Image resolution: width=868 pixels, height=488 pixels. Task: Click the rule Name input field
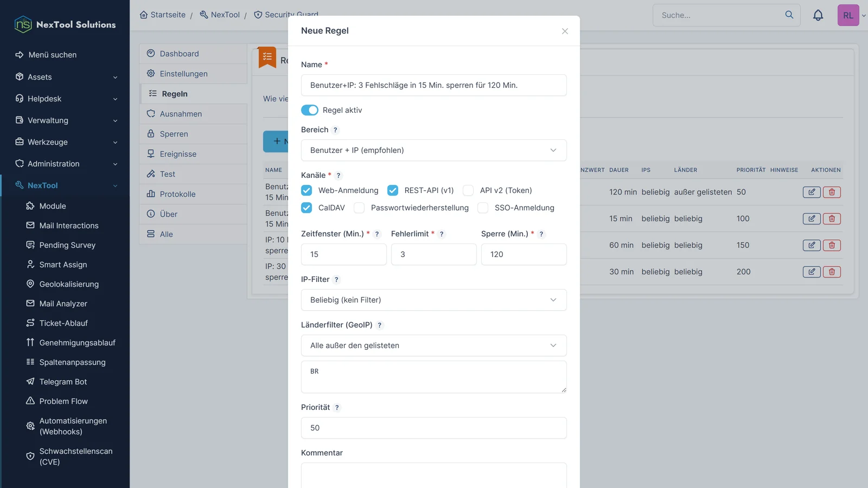434,85
